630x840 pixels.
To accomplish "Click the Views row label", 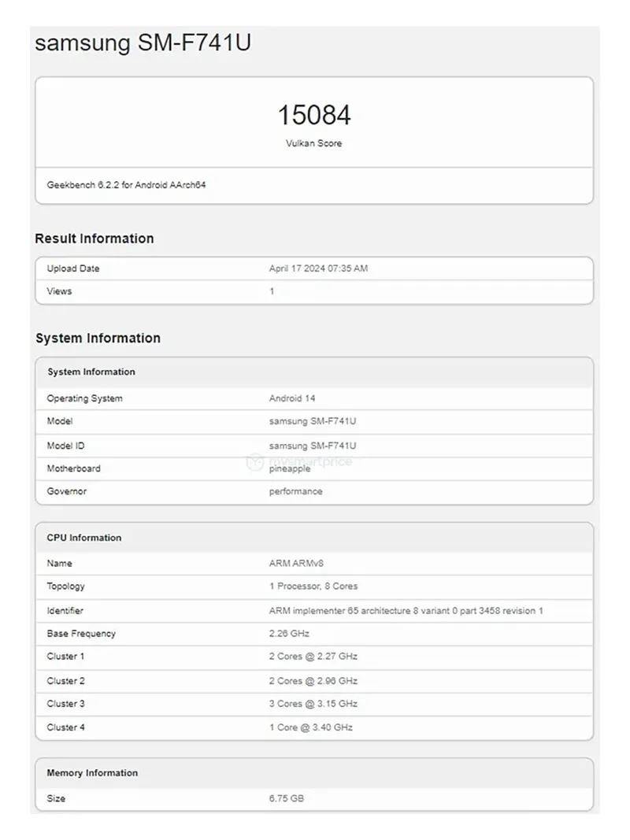I will tap(59, 291).
